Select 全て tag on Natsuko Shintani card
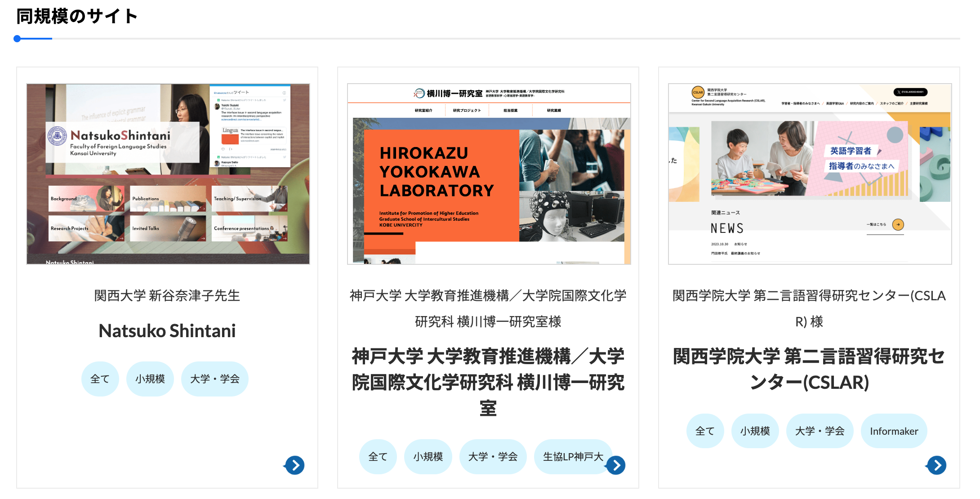 click(x=100, y=379)
